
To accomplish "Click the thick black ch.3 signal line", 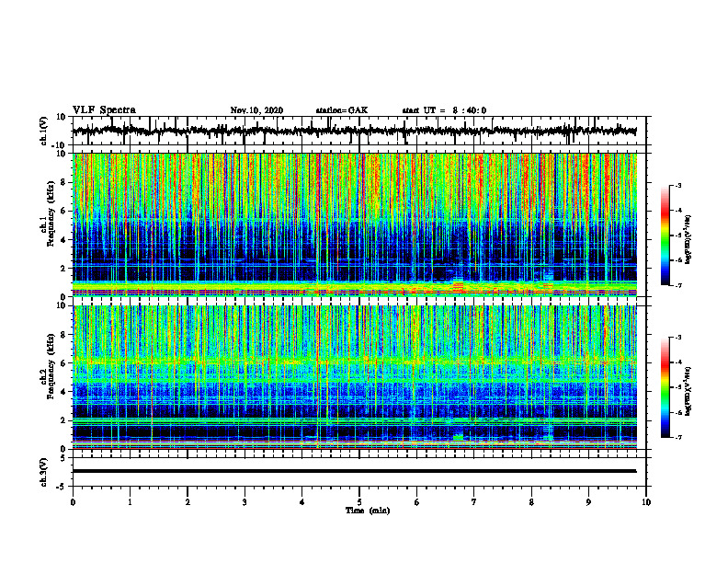I will tap(354, 471).
